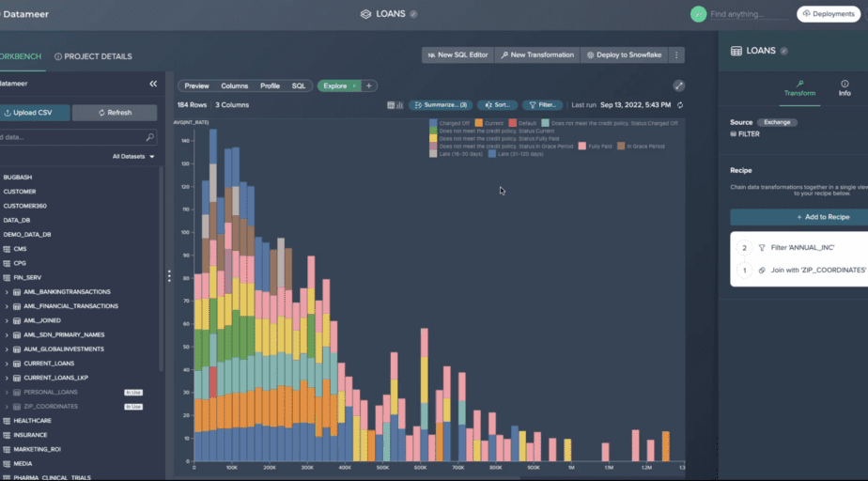Expand AML_FINANCIAL_TRANSACTIONS table

[7, 306]
